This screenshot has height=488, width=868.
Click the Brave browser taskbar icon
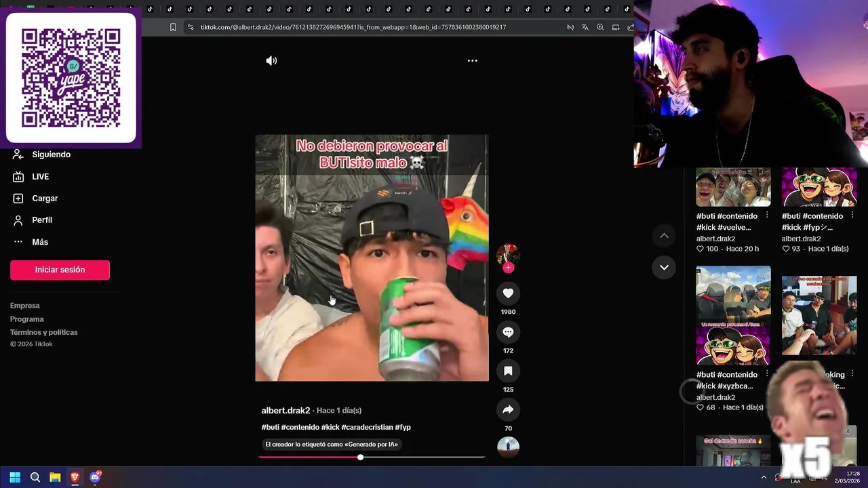click(75, 477)
